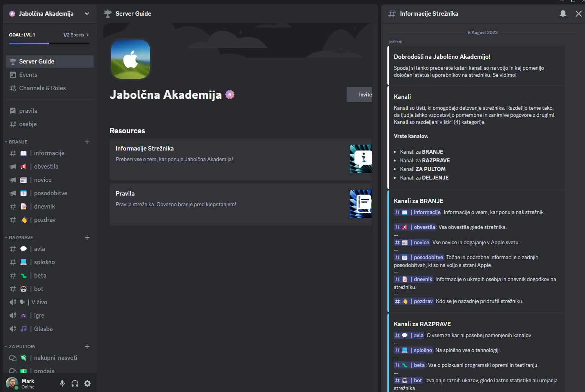Viewport: 585px width, 392px height.
Task: Follow the obvestila channel link in panel
Action: [415, 227]
